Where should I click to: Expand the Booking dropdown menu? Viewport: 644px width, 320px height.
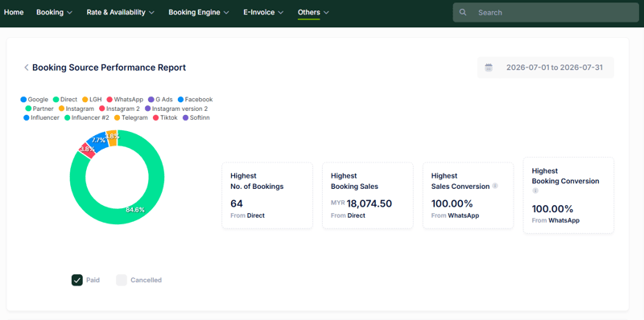tap(55, 12)
